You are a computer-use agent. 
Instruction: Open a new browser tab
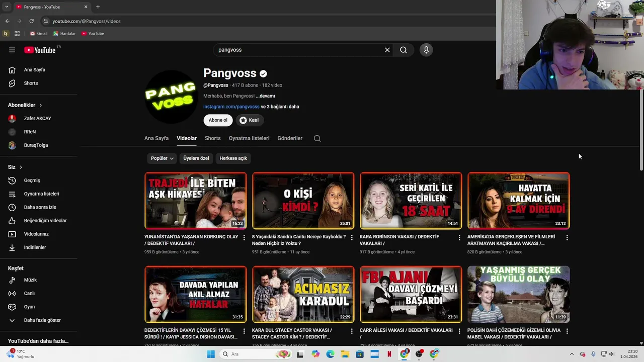98,7
